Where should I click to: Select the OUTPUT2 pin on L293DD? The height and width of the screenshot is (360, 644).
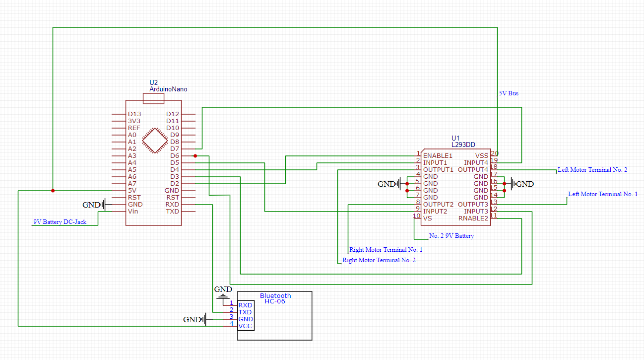click(438, 205)
